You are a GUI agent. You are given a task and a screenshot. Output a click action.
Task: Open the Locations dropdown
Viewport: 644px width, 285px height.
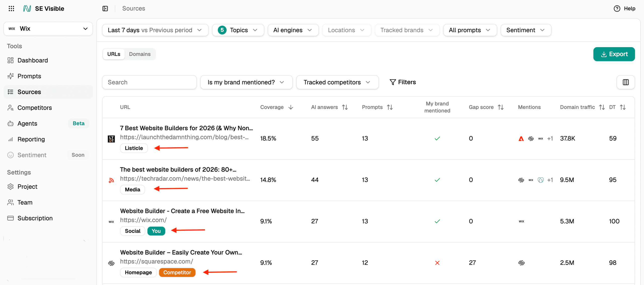pos(346,30)
